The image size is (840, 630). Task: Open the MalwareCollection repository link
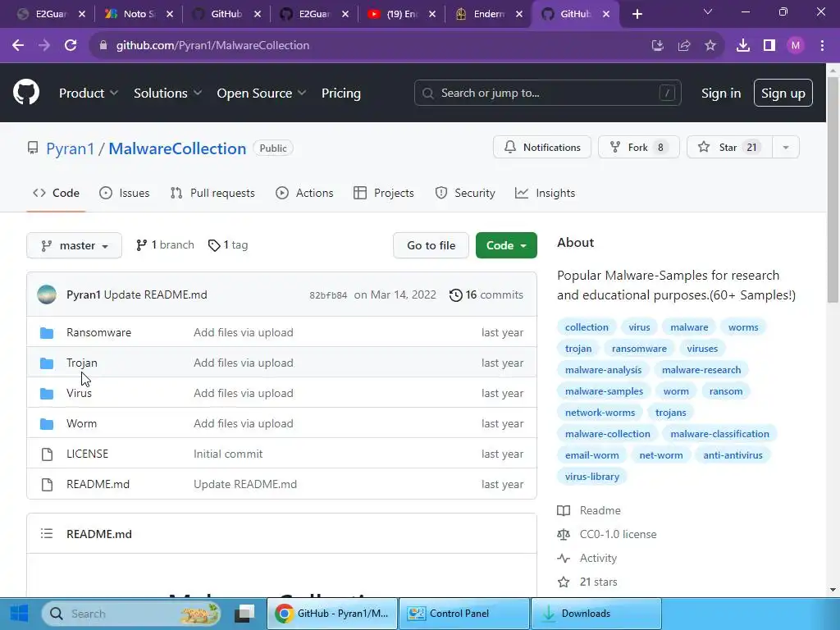click(x=177, y=148)
